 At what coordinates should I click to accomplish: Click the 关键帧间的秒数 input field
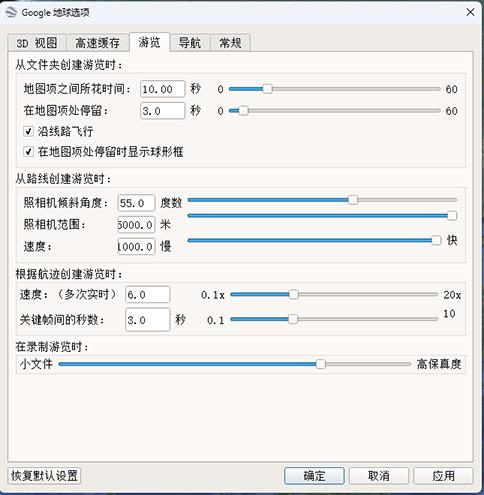148,320
